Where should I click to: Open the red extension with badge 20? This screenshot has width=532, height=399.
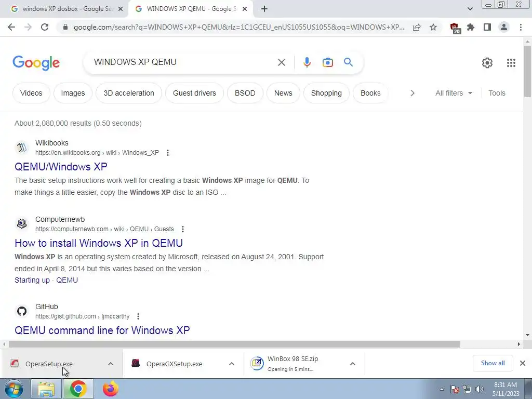(x=455, y=28)
